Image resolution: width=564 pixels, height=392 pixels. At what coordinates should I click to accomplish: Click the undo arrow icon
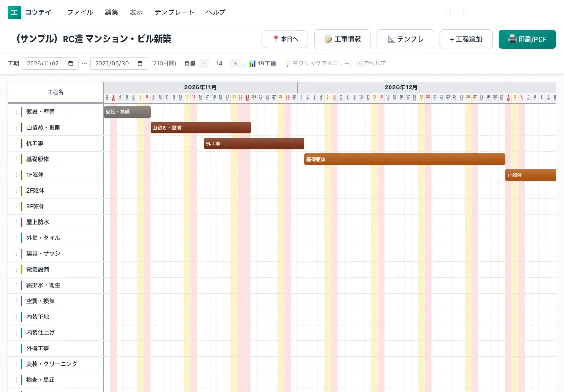click(x=449, y=12)
